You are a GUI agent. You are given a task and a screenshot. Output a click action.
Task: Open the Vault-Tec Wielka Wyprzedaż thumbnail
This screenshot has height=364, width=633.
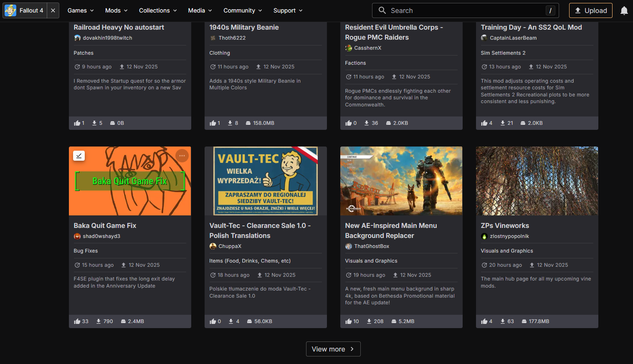point(266,181)
